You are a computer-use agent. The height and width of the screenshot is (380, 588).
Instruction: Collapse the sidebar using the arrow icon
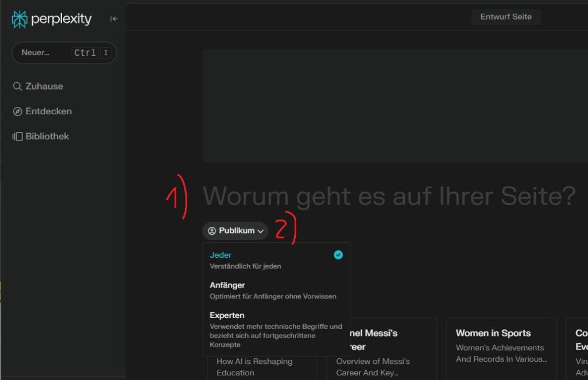point(113,18)
